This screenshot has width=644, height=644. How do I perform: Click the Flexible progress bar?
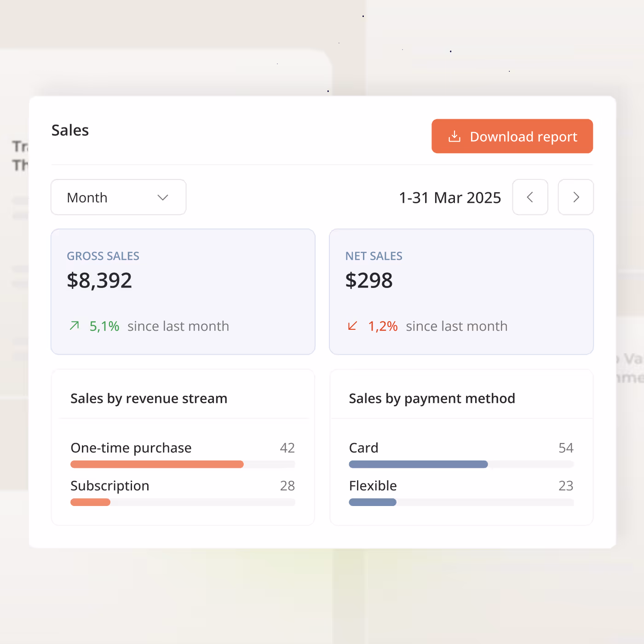[x=461, y=502]
